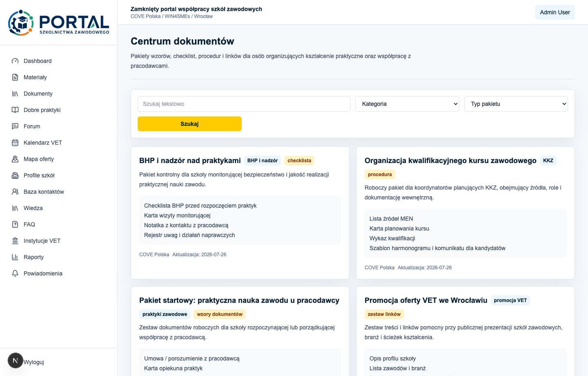This screenshot has width=588, height=376.
Task: Go to Materiały section
Action: click(x=59, y=77)
